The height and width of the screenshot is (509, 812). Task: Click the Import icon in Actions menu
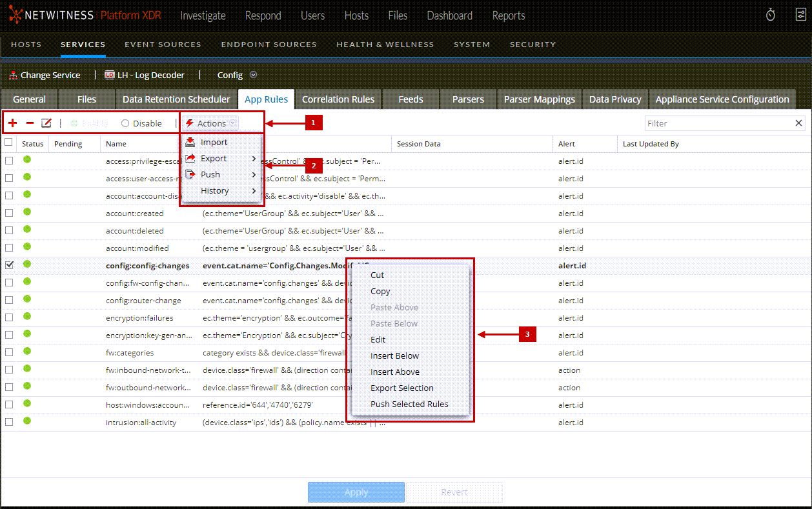190,143
